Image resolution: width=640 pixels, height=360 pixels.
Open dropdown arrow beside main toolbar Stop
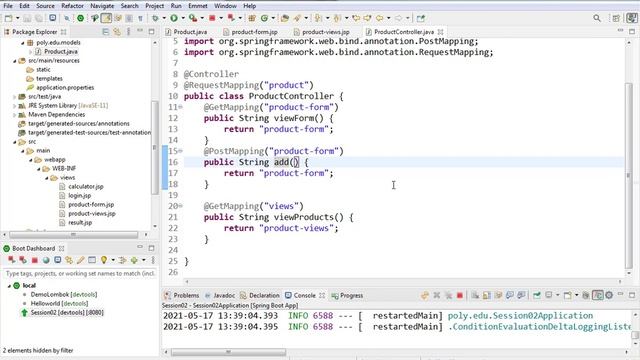221,18
